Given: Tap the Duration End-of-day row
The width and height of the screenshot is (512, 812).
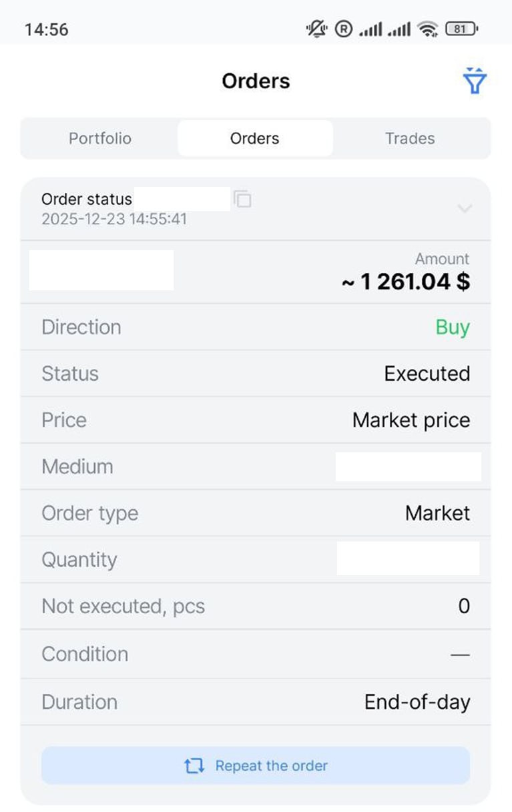Looking at the screenshot, I should coord(256,702).
